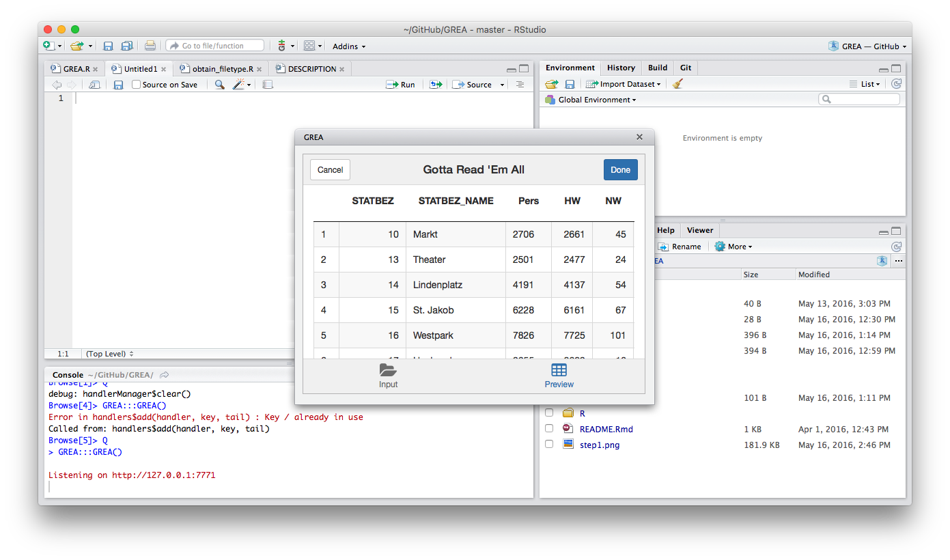The image size is (950, 560).
Task: Open the Build tab
Action: click(x=658, y=68)
